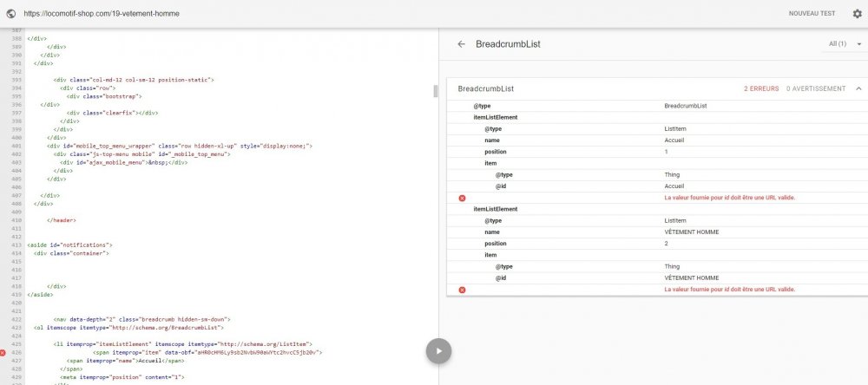
Task: Click the @id Accueil value
Action: (x=674, y=186)
